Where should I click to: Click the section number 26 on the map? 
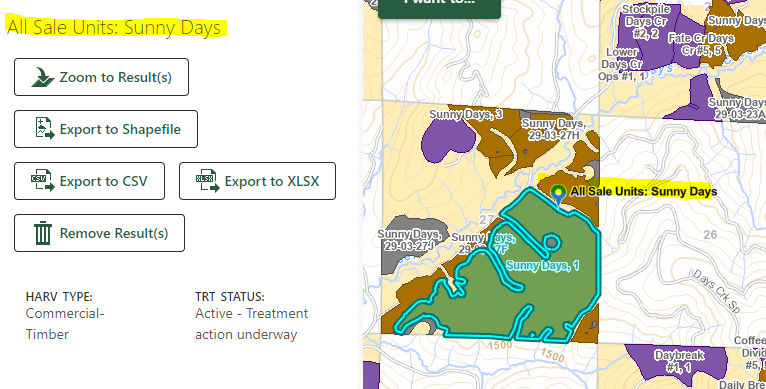[x=710, y=235]
